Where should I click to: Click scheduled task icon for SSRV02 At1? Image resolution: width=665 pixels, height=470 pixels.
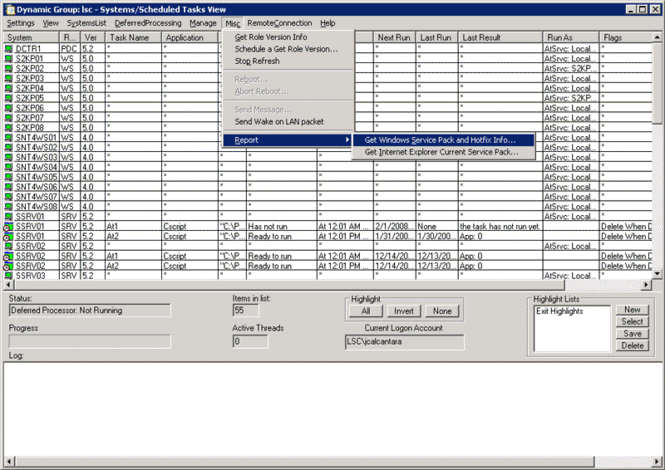coord(8,256)
